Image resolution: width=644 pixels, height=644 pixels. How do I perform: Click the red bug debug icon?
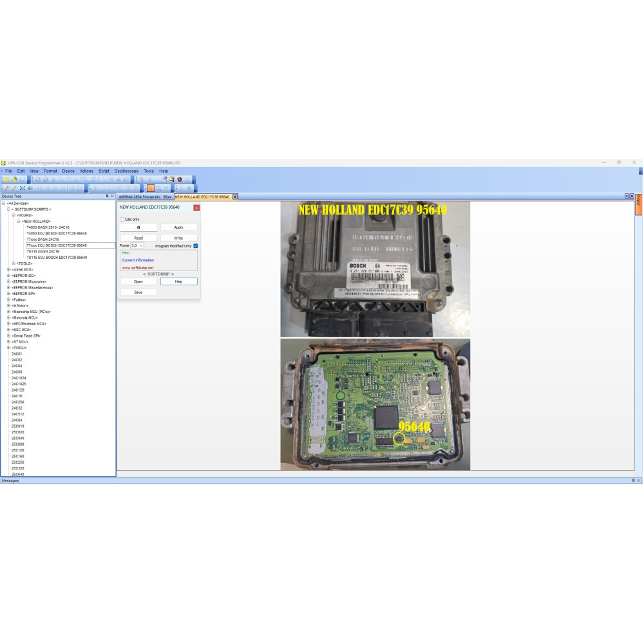point(180,180)
